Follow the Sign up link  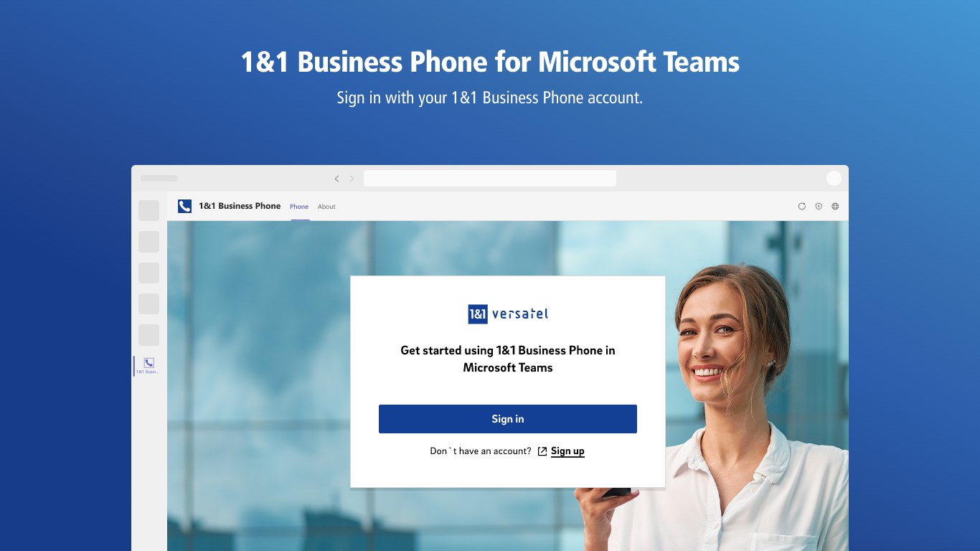coord(567,451)
